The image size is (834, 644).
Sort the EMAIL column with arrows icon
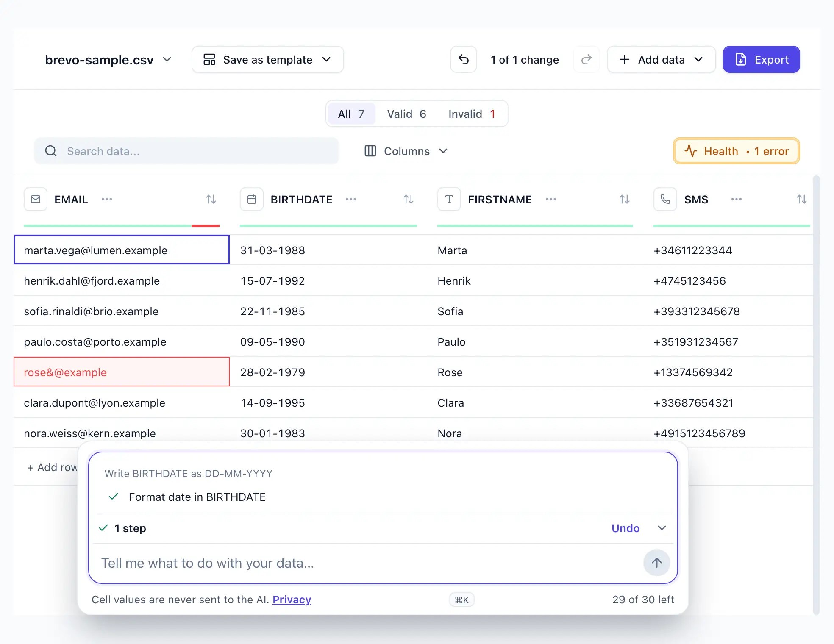tap(211, 199)
